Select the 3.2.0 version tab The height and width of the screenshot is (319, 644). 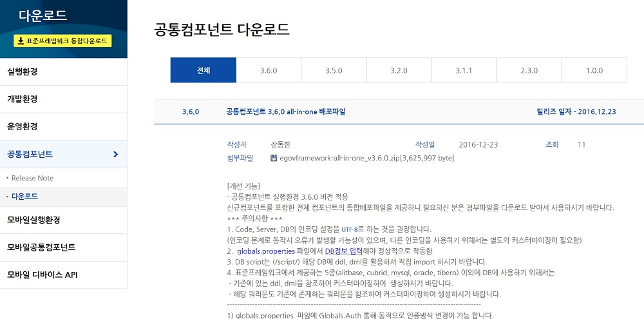(x=399, y=70)
